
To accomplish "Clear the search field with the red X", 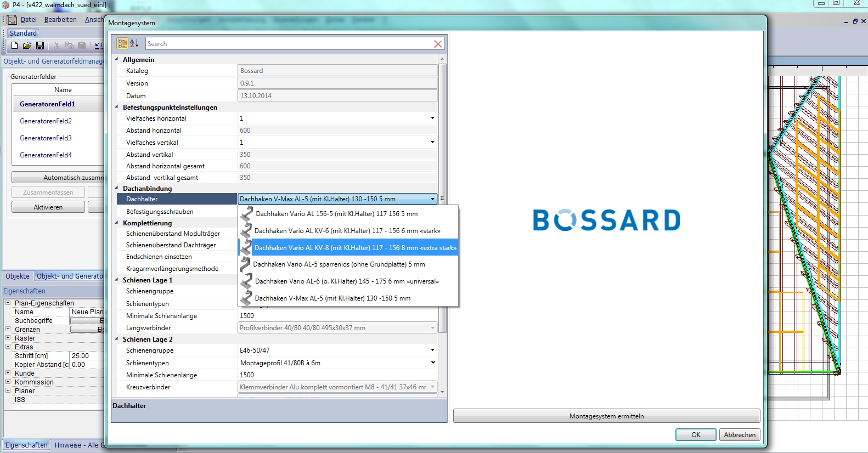I will pyautogui.click(x=438, y=44).
